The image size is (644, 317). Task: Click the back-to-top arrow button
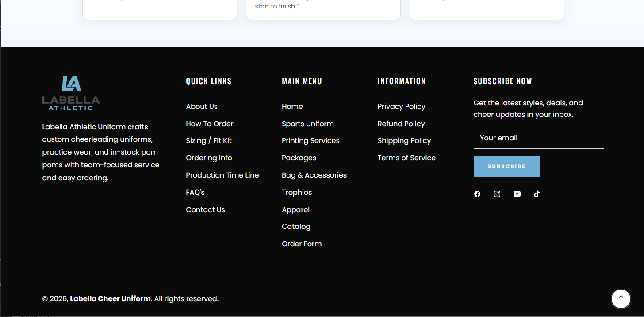[x=621, y=299]
